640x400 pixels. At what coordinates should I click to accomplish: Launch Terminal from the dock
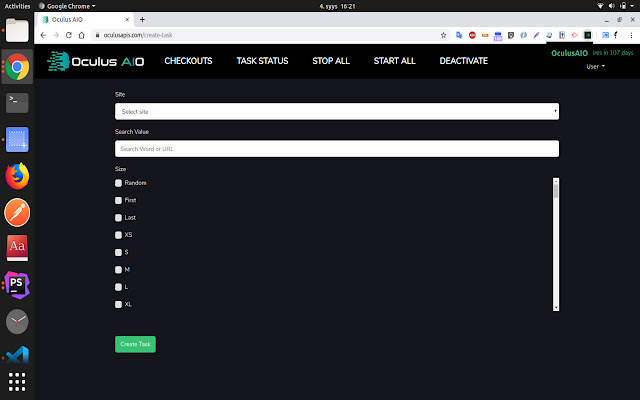point(17,102)
